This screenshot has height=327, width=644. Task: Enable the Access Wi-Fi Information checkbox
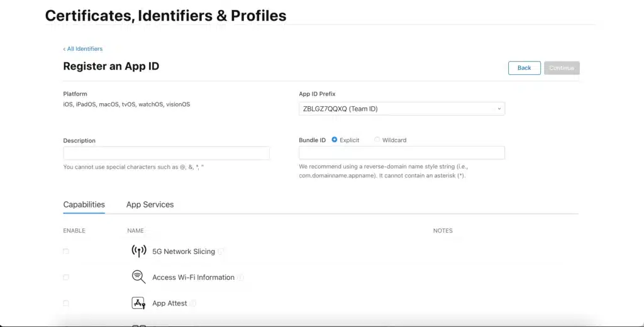tap(66, 277)
